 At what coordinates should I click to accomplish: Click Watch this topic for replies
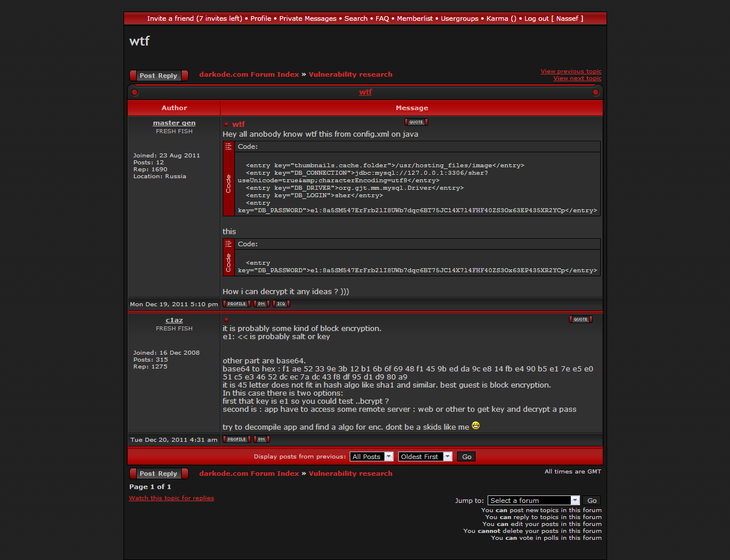tap(171, 498)
